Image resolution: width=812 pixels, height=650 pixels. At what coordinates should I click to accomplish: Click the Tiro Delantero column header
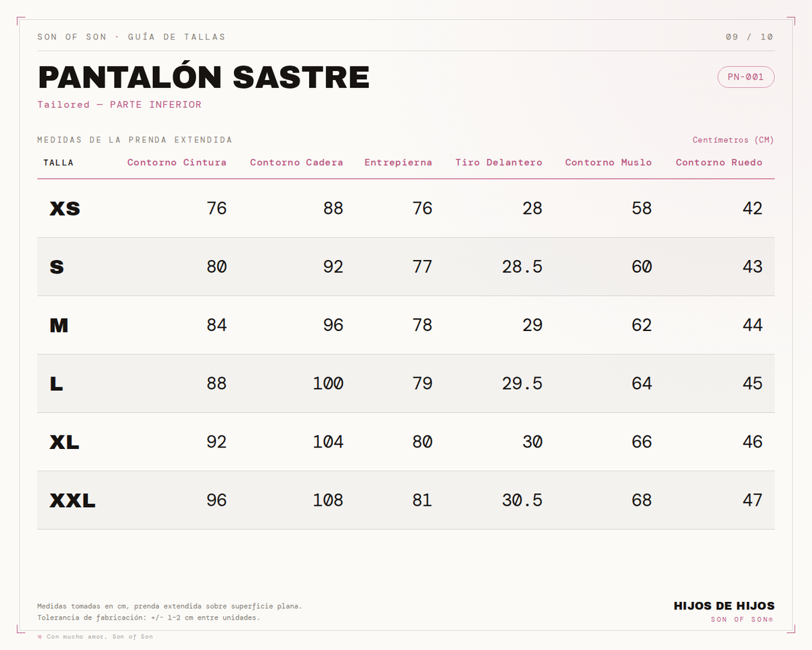point(499,162)
